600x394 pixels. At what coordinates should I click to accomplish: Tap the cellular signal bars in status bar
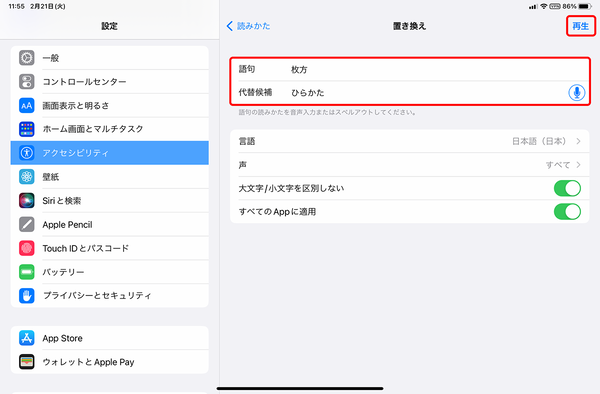pyautogui.click(x=533, y=7)
